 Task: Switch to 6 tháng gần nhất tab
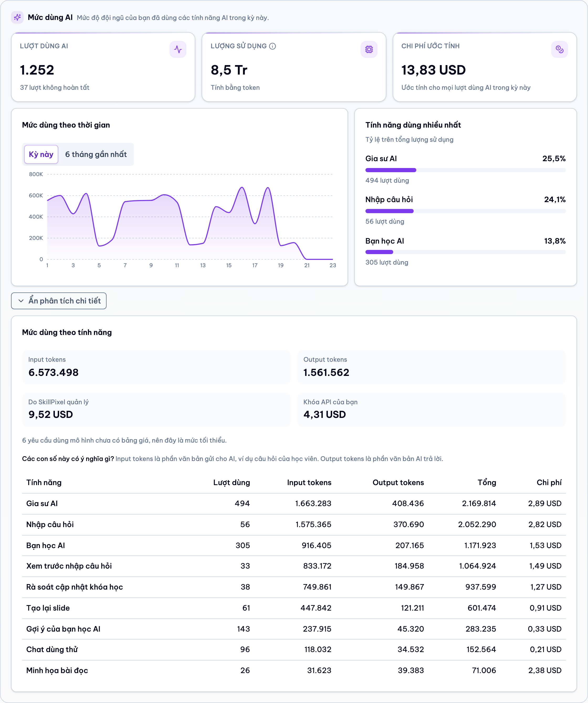[96, 154]
